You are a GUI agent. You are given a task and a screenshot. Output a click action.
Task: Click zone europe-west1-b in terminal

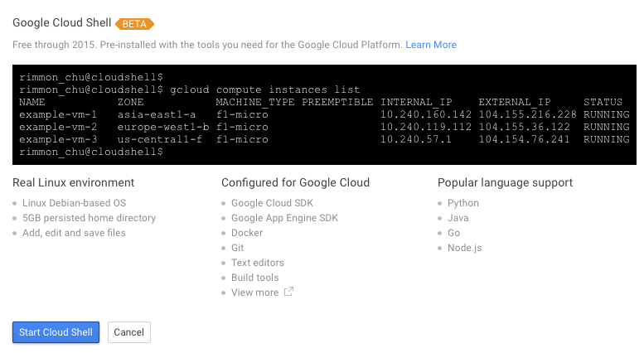pos(163,127)
